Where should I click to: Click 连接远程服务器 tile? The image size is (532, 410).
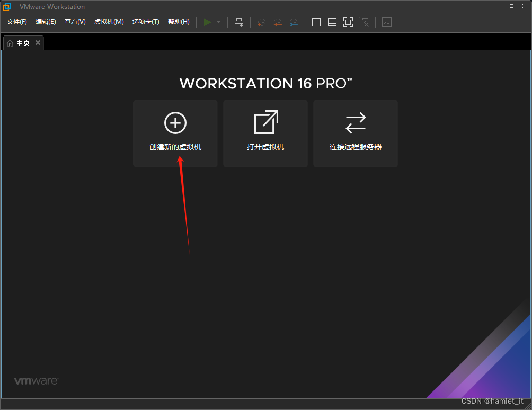coord(356,133)
